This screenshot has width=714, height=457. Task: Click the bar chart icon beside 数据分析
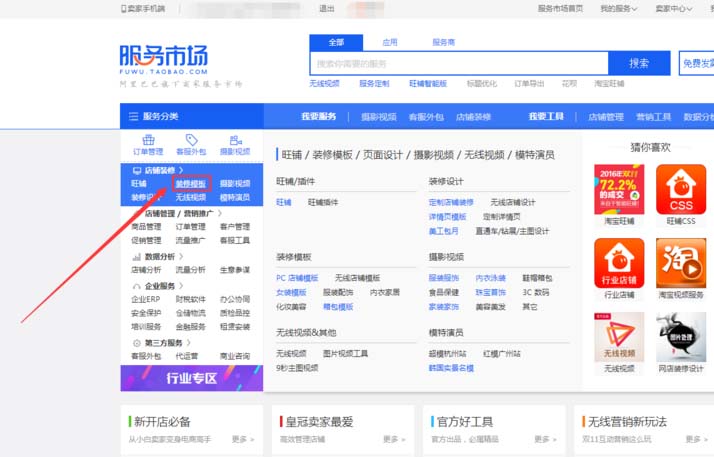136,257
